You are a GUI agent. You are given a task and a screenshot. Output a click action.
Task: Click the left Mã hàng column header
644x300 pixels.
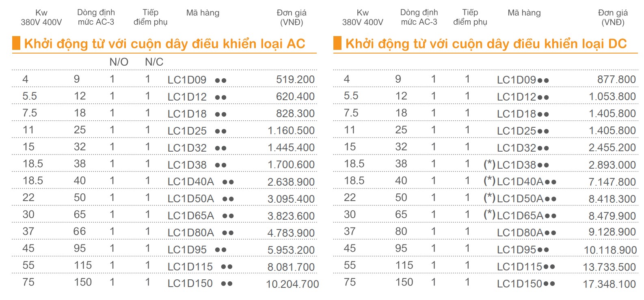[203, 13]
